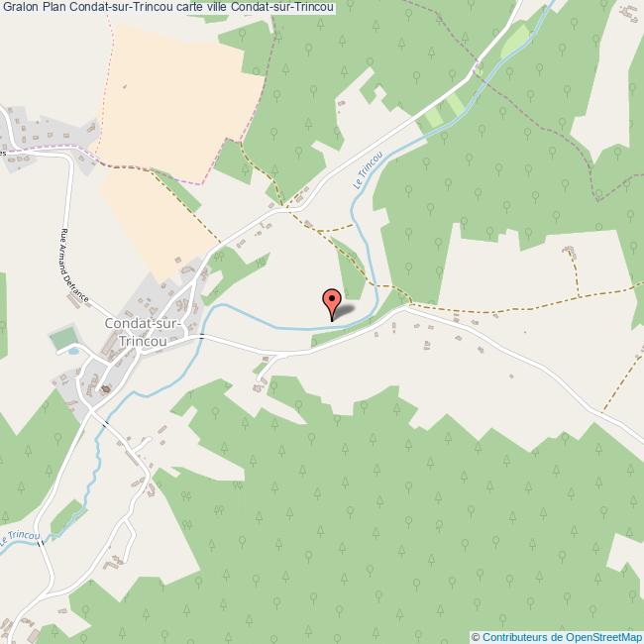Click the Condat-sur-Trincou town label
The width and height of the screenshot is (644, 644).
[143, 332]
